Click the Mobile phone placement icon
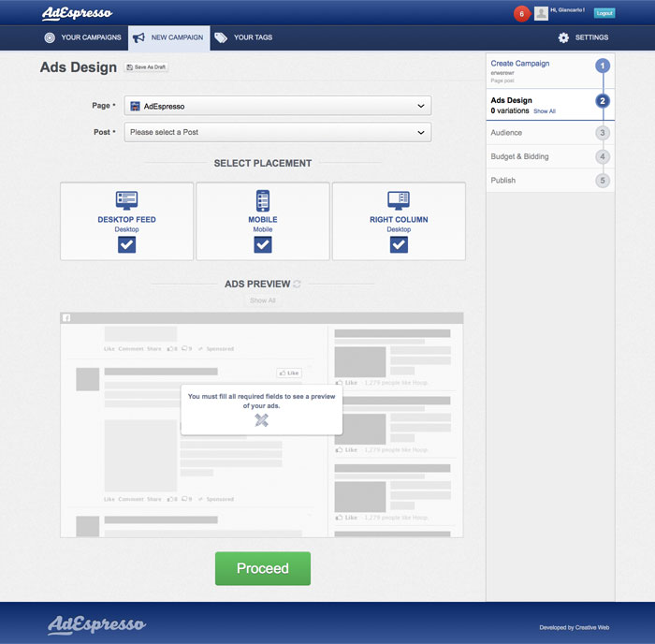Screen dimensions: 655x644 (x=263, y=200)
